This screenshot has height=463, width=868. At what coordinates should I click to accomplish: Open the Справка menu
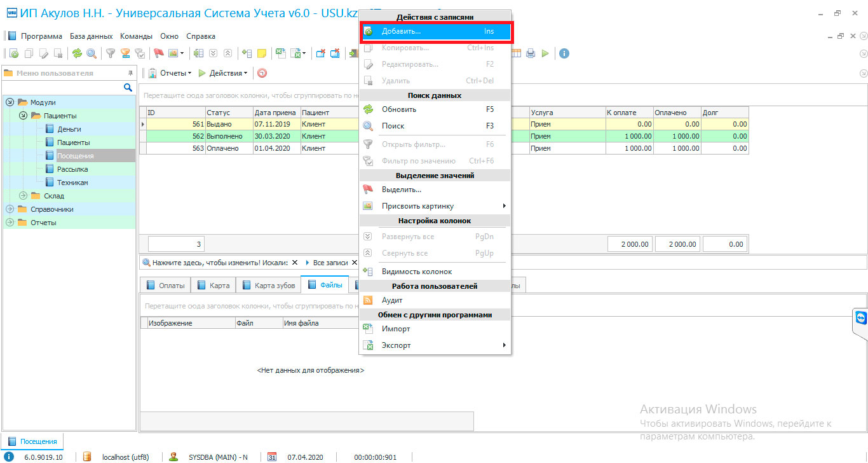(x=201, y=36)
